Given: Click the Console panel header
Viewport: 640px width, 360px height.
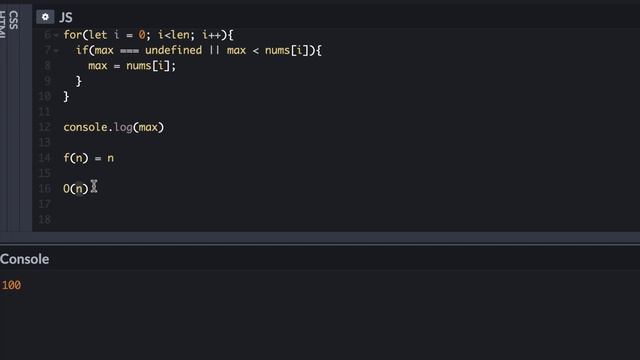Looking at the screenshot, I should [24, 259].
